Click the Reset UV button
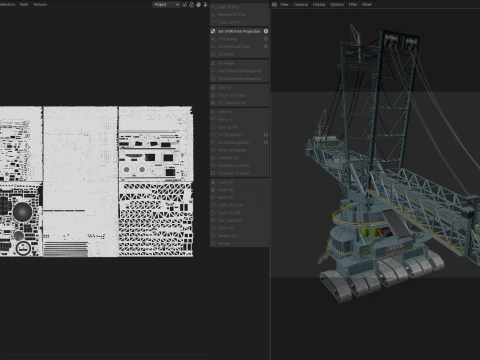 pyautogui.click(x=239, y=197)
